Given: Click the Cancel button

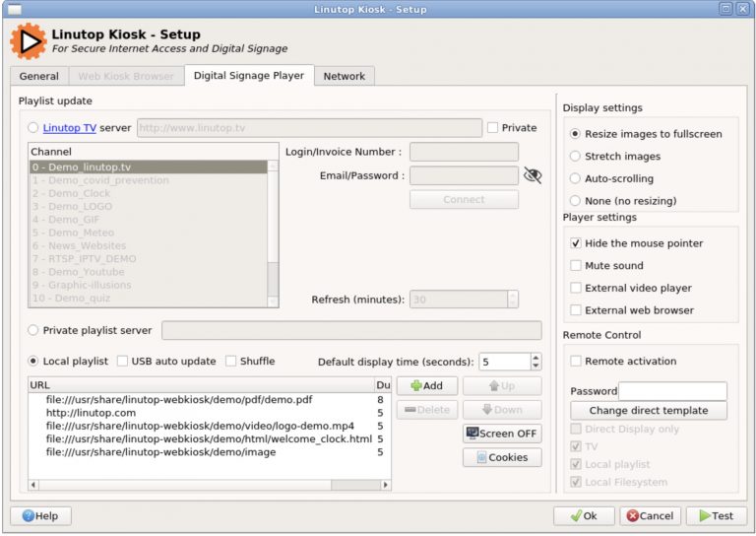Looking at the screenshot, I should point(650,515).
